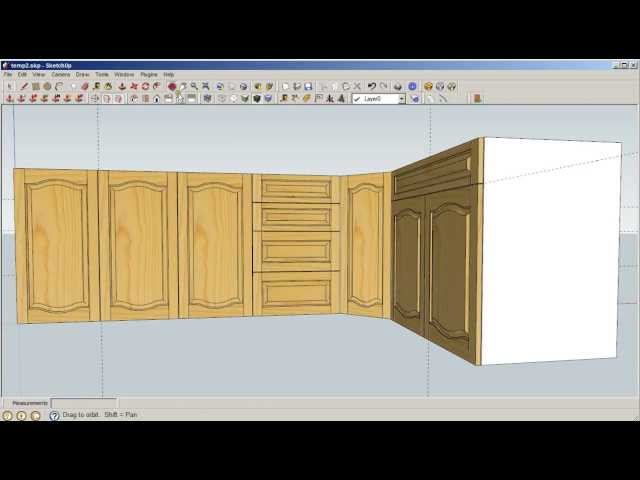This screenshot has height=480, width=640.
Task: Click the blue Model Info icon
Action: (x=412, y=86)
